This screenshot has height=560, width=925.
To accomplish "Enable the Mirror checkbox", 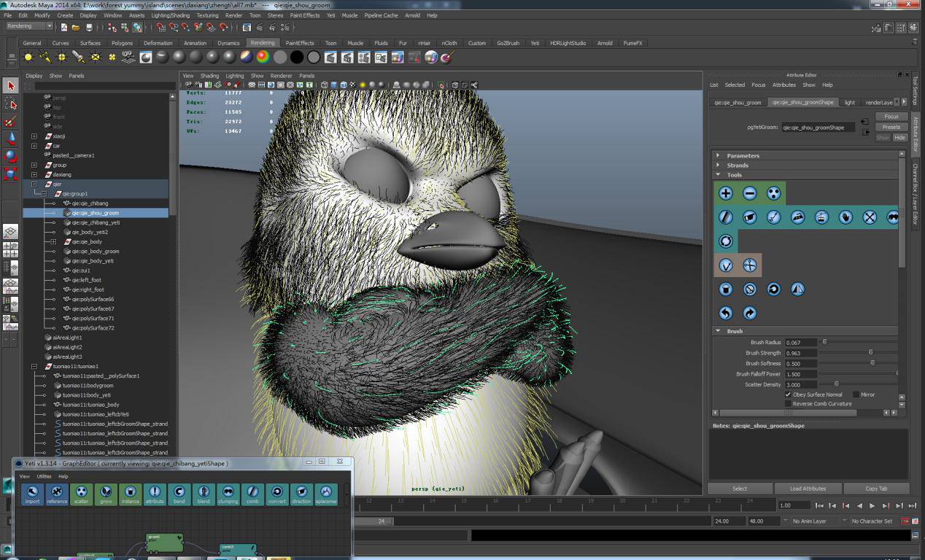I will coord(856,394).
